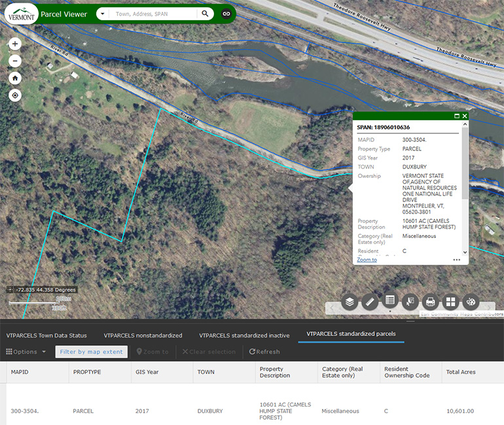
Task: Click Resident Ownership Code column header
Action: tap(411, 372)
